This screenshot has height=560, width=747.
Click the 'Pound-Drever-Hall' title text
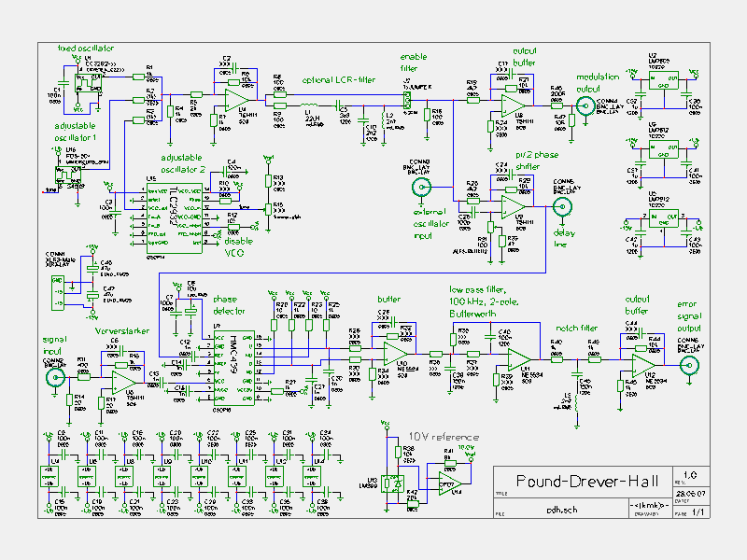(x=587, y=482)
